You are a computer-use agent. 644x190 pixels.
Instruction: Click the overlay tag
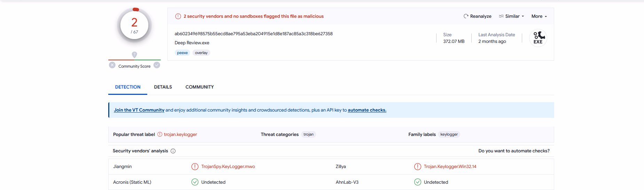(201, 53)
